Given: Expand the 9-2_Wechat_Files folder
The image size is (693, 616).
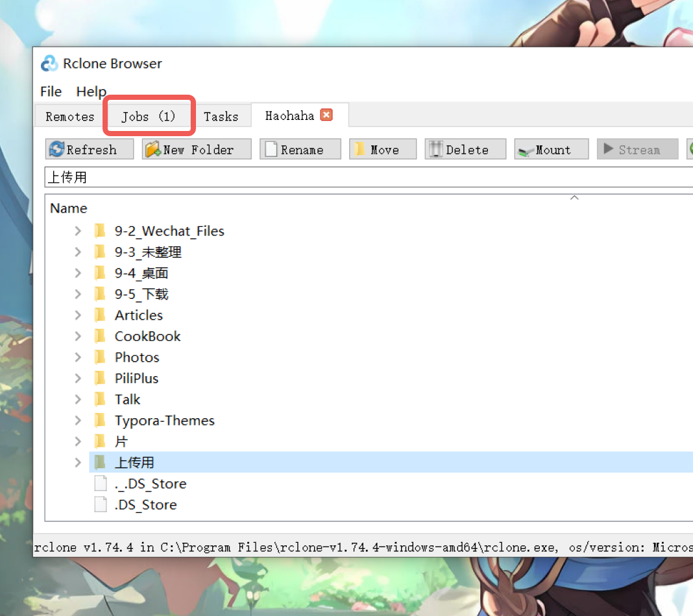Looking at the screenshot, I should coord(78,231).
